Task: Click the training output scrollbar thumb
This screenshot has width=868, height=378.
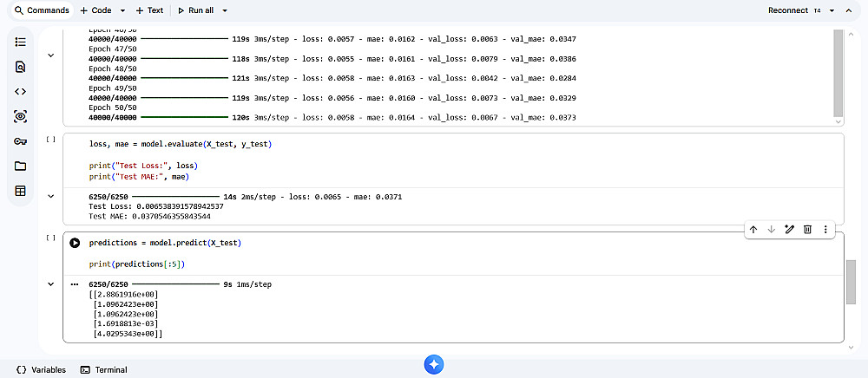Action: click(x=838, y=72)
